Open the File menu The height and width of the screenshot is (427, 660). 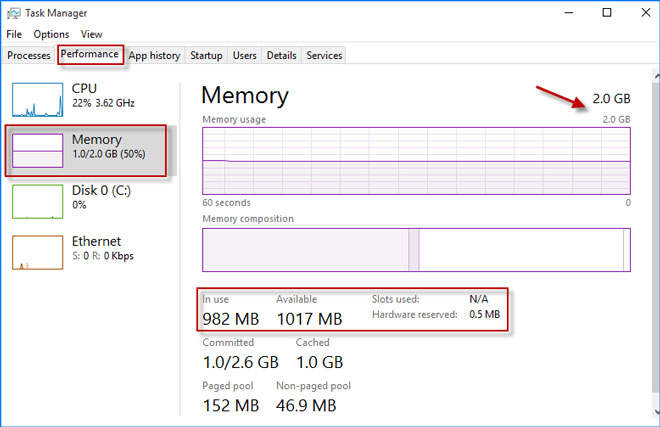(x=14, y=34)
